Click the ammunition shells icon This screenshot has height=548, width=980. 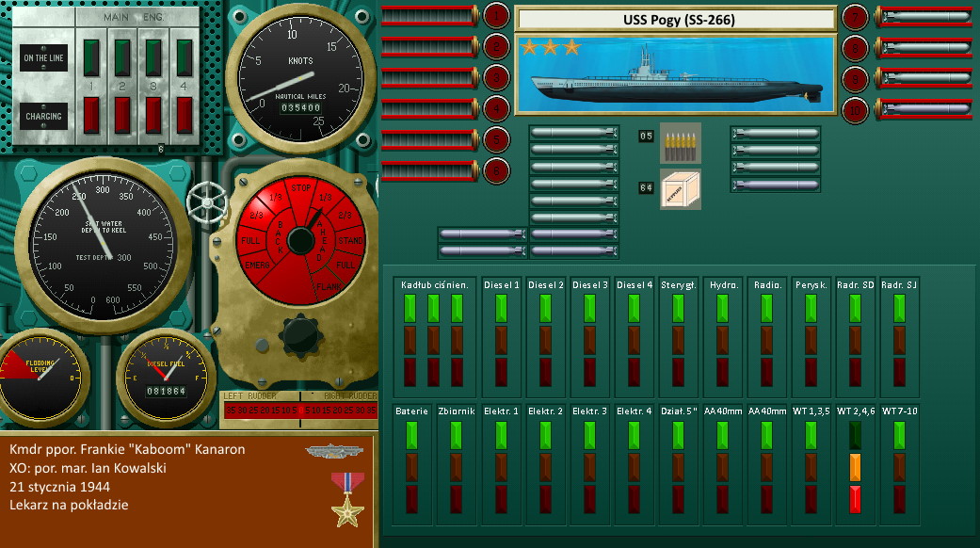pyautogui.click(x=680, y=143)
